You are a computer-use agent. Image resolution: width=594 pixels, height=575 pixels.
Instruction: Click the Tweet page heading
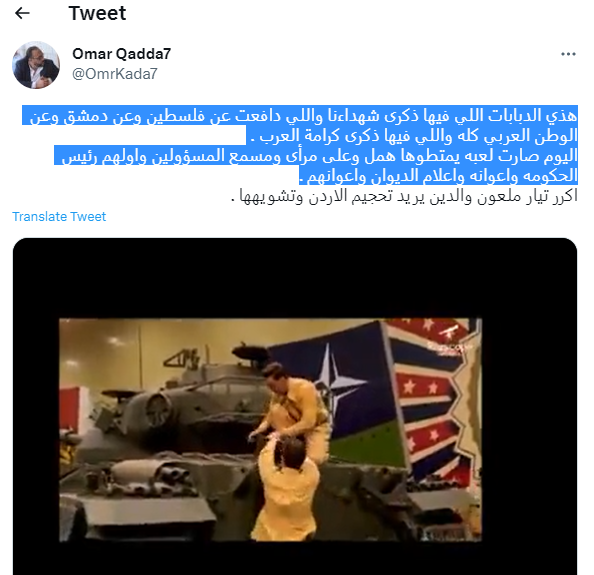[x=97, y=14]
